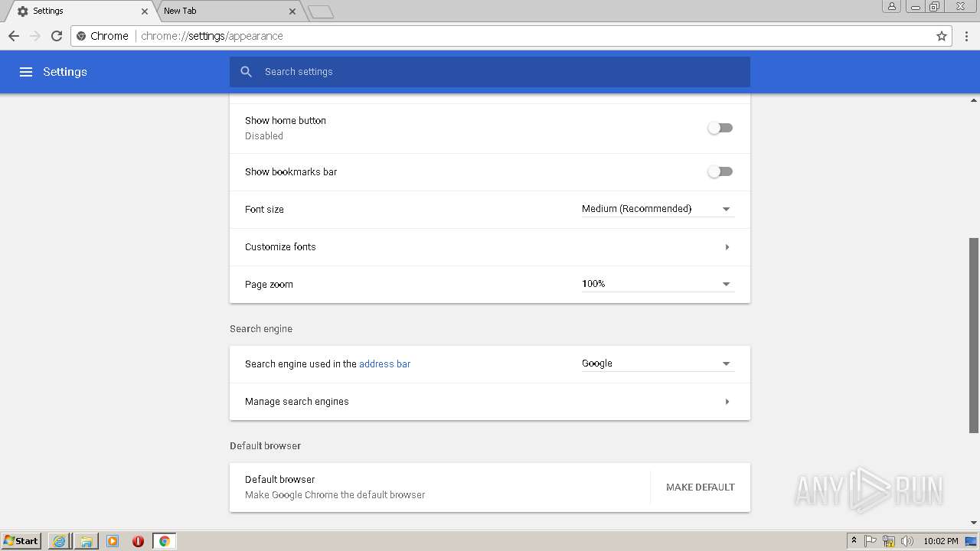Launch the media player taskbar icon
The width and height of the screenshot is (980, 551).
click(113, 541)
